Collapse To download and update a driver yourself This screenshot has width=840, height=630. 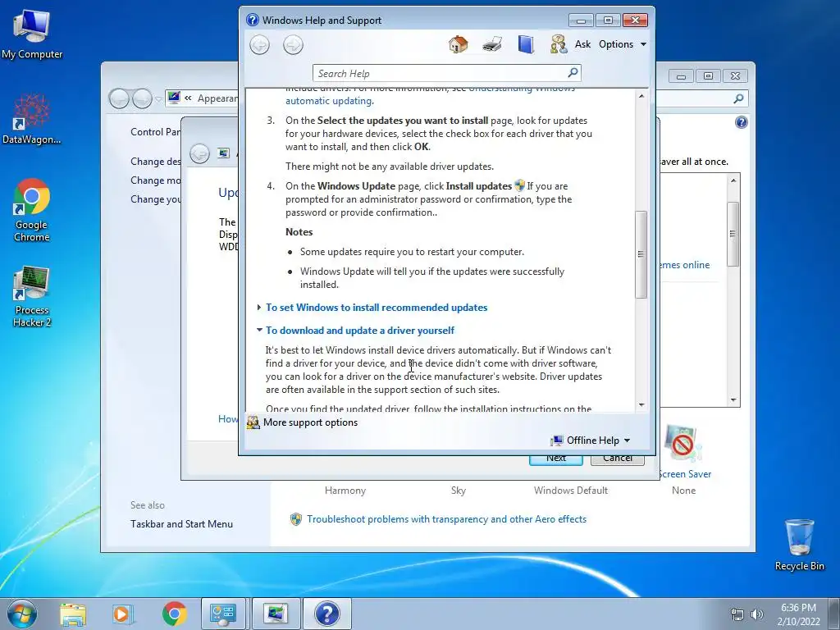[x=359, y=331]
